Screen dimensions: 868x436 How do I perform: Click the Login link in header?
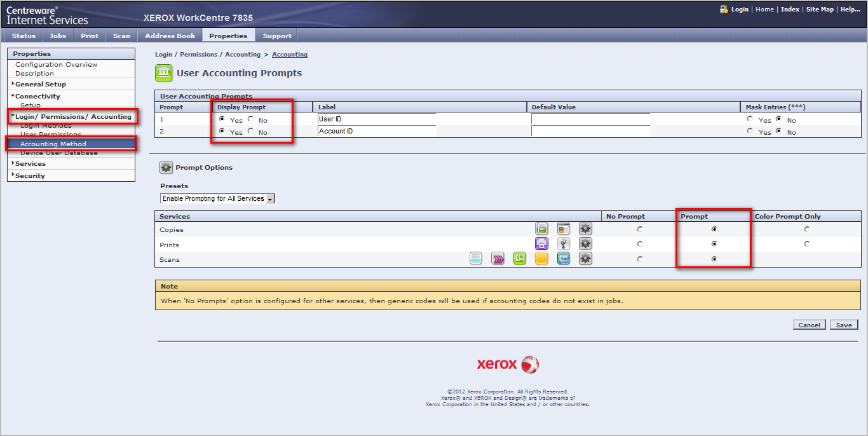click(740, 10)
